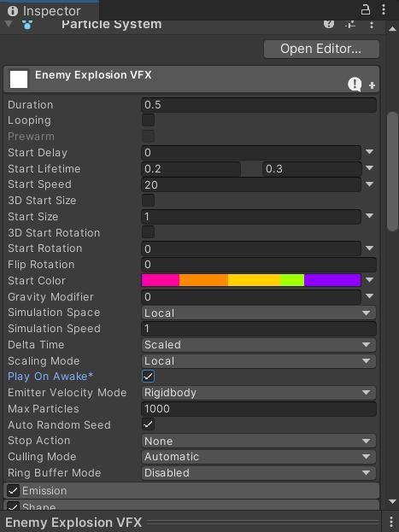This screenshot has width=399, height=532.
Task: Click the Start Color label
Action: [x=37, y=281]
